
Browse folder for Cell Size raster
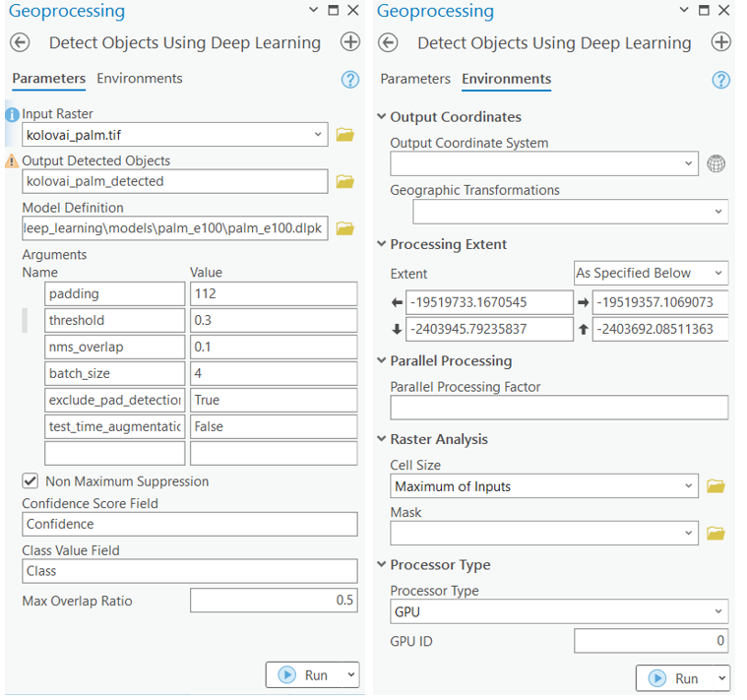(x=716, y=486)
